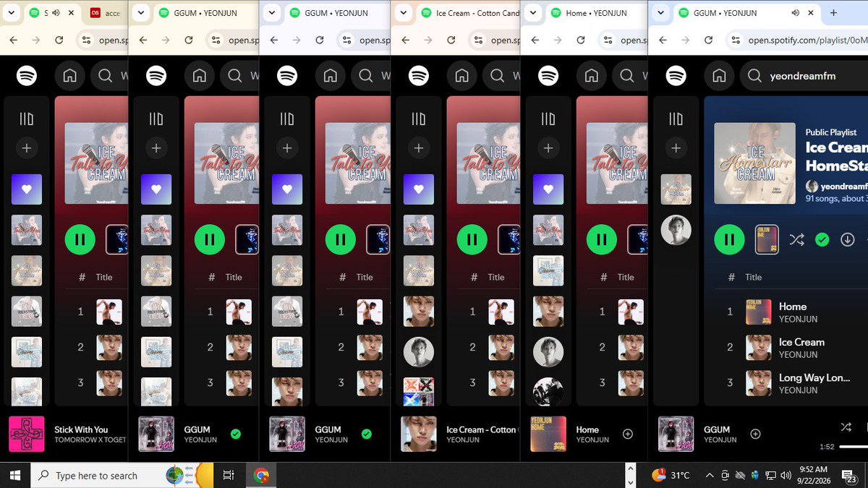This screenshot has height=488, width=868.
Task: Open round artist avatar in rightmost window sidebar
Action: point(676,230)
